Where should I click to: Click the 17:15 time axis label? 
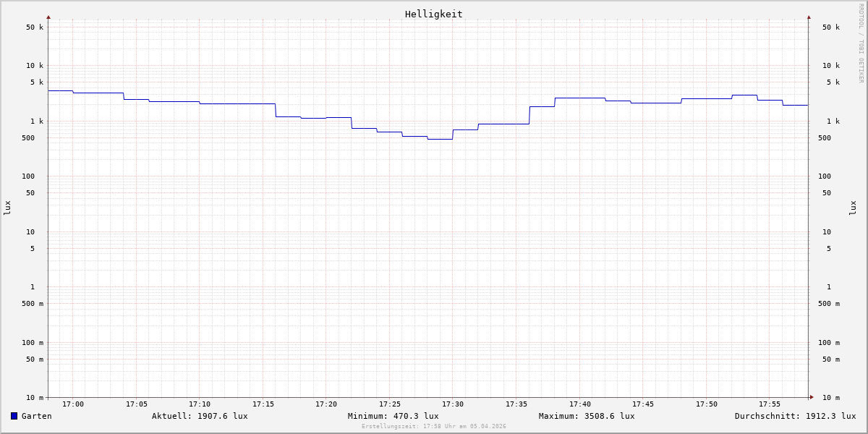click(x=263, y=404)
